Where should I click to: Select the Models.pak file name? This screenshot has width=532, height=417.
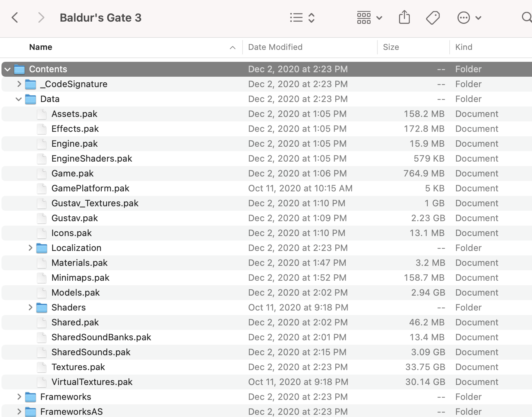tap(76, 293)
